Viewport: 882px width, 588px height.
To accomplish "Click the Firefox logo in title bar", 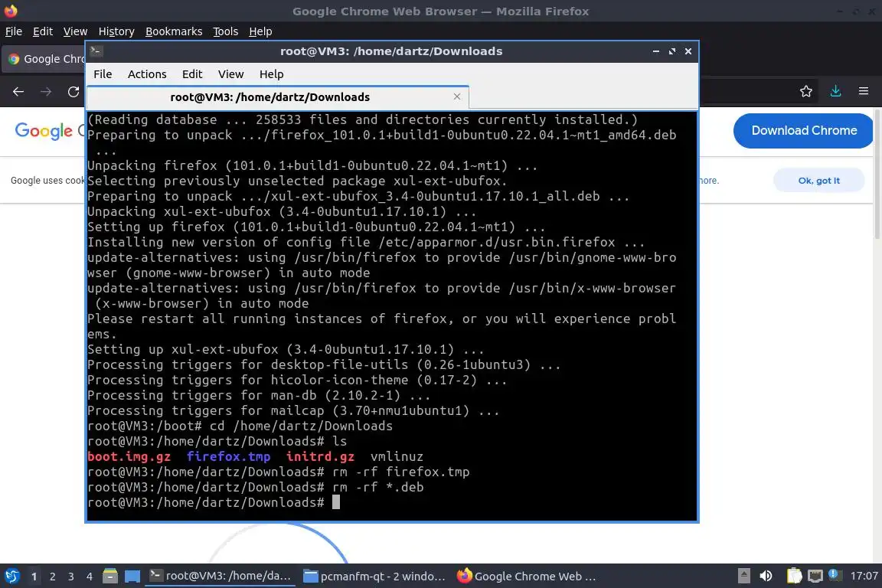I will 11,11.
